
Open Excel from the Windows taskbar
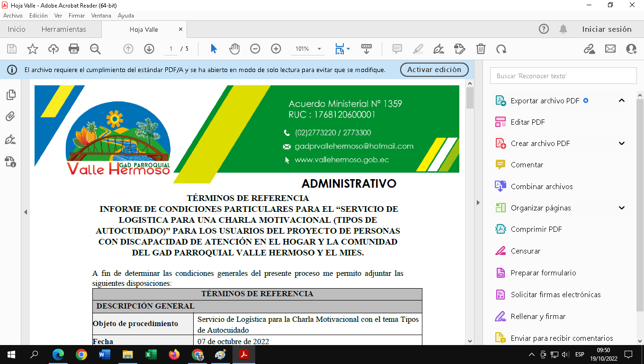pyautogui.click(x=151, y=355)
